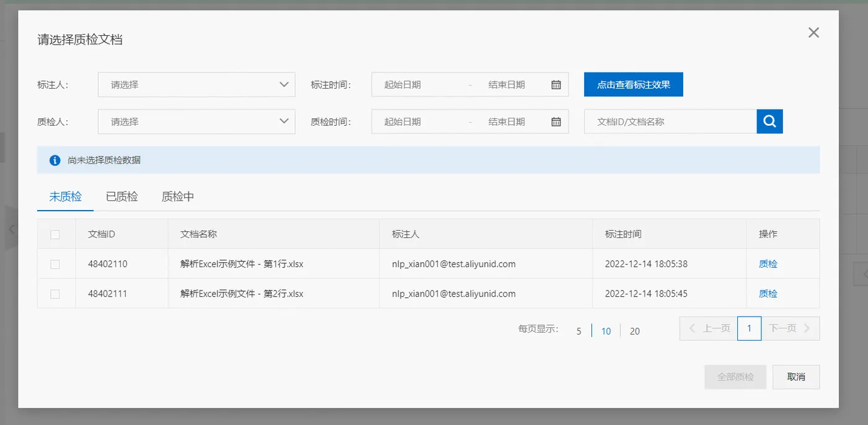Set 每页显示 to 5
The height and width of the screenshot is (425, 868).
pos(579,331)
